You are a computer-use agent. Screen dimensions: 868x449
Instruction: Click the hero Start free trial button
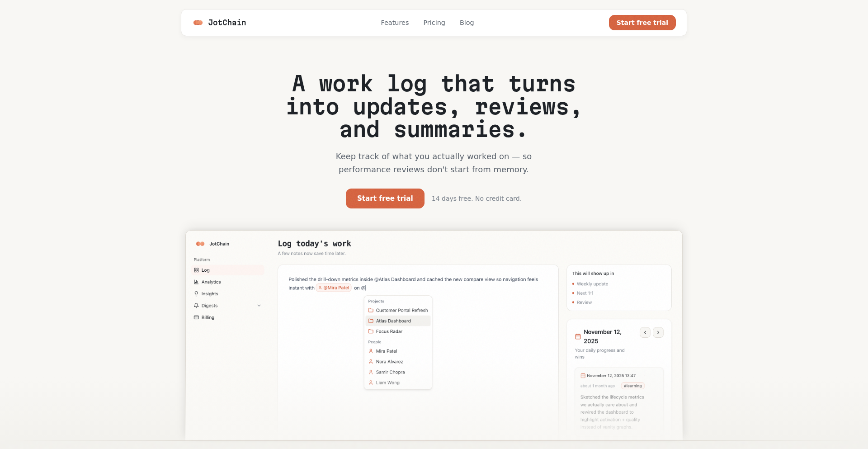(x=385, y=199)
